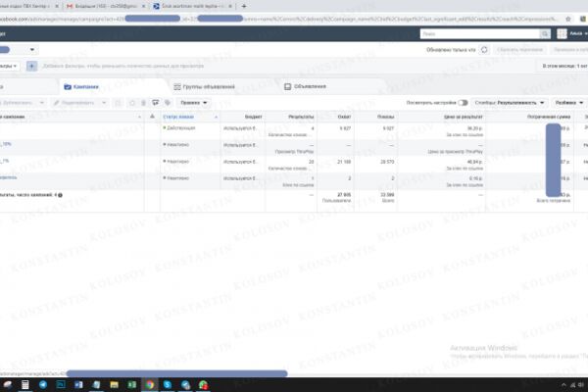Screen dimensions: 588x392
Task: Toggle the Посмотреть настройки switch
Action: (x=464, y=103)
